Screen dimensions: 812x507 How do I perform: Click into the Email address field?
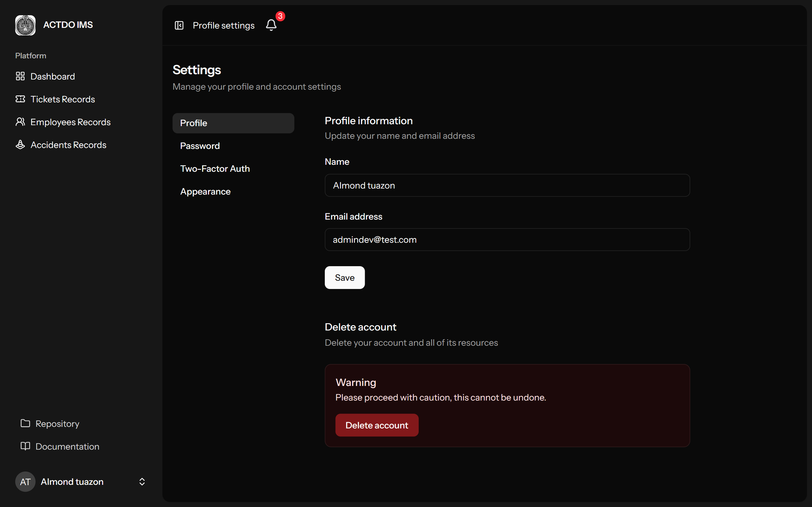pyautogui.click(x=507, y=240)
